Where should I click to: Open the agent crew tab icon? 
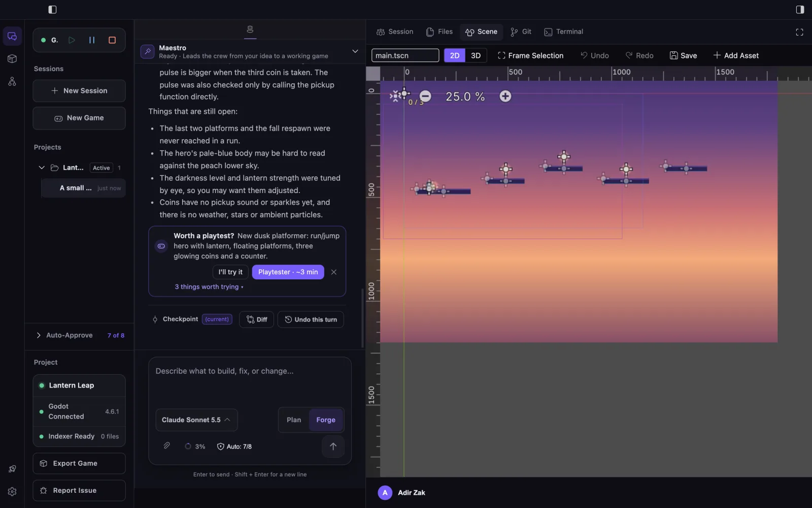[x=250, y=29]
